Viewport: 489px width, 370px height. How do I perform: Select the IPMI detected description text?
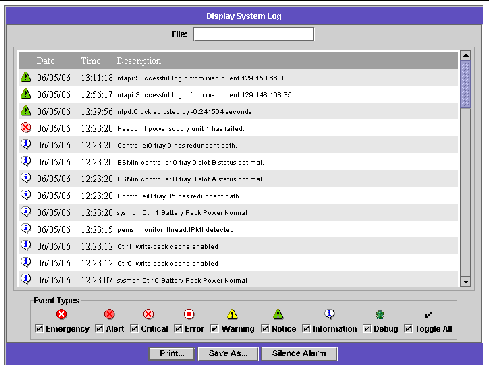[x=175, y=230]
